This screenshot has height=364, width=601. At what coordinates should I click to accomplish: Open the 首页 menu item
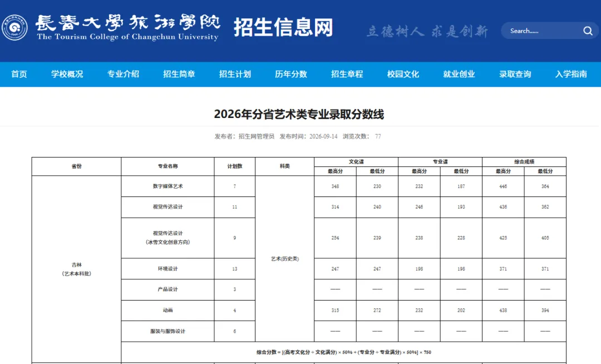(19, 75)
